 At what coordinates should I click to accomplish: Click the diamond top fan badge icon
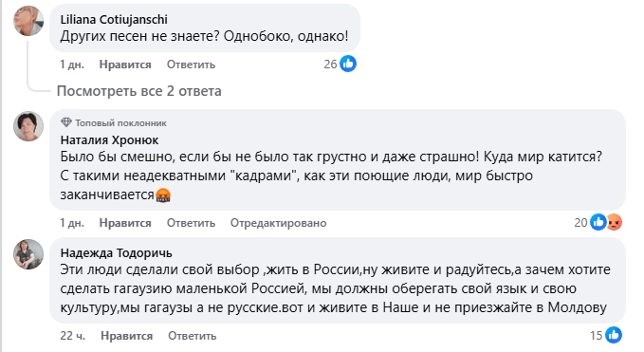point(66,122)
